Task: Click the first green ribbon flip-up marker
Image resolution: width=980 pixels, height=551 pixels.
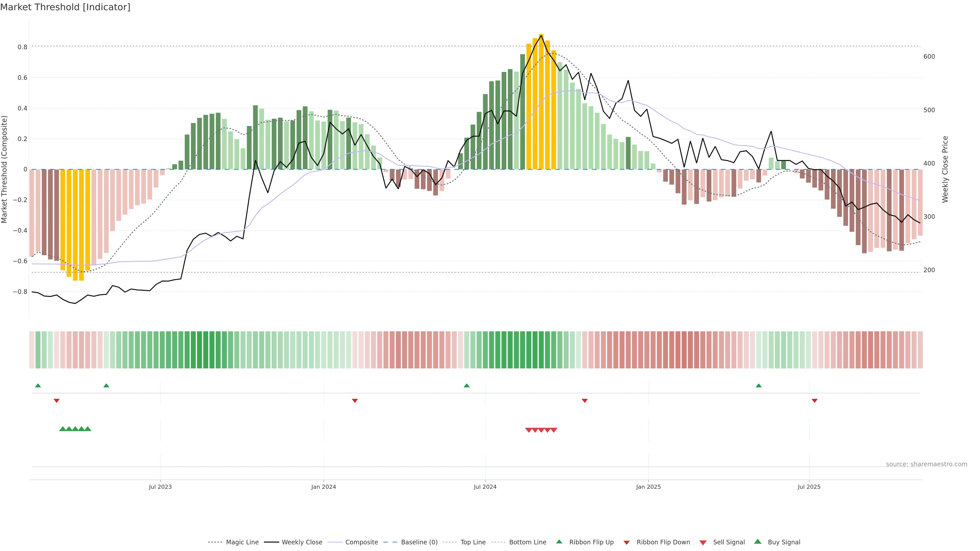Action: click(38, 386)
